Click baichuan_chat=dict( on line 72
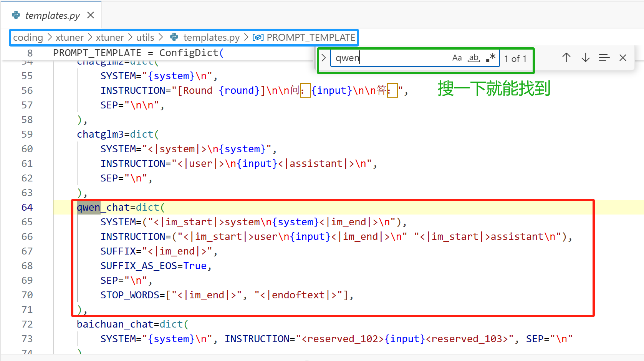The image size is (644, 361). click(x=133, y=324)
